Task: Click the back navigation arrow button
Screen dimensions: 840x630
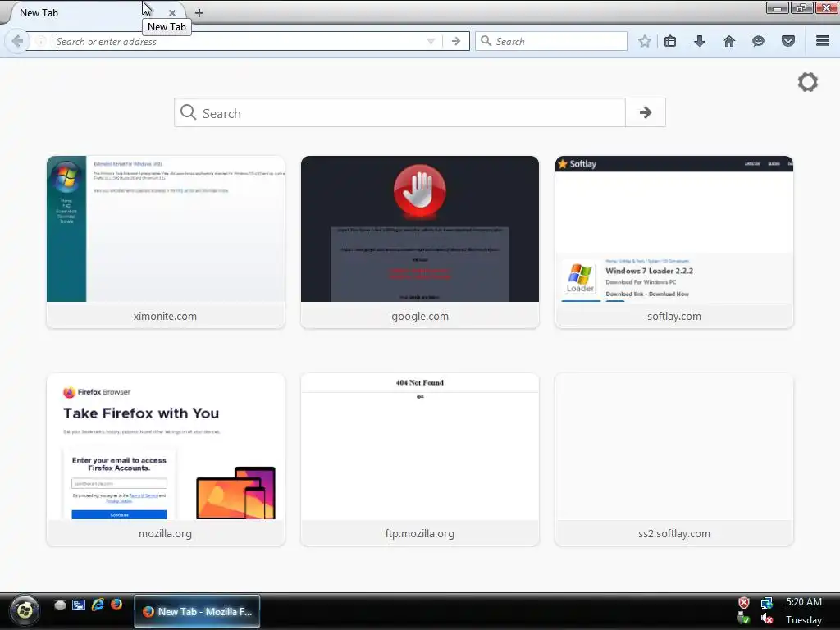Action: click(x=17, y=41)
